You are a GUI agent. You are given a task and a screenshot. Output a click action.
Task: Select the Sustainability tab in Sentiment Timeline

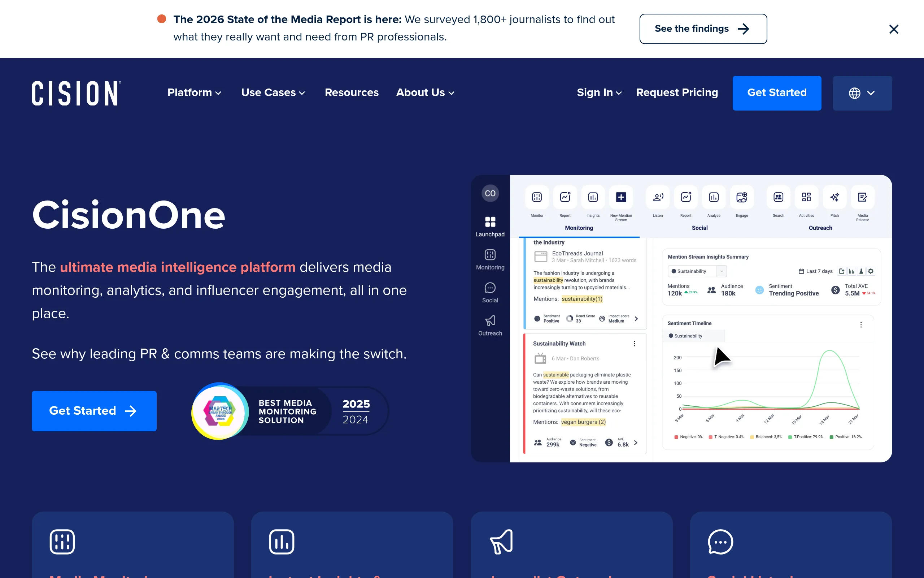click(x=694, y=336)
